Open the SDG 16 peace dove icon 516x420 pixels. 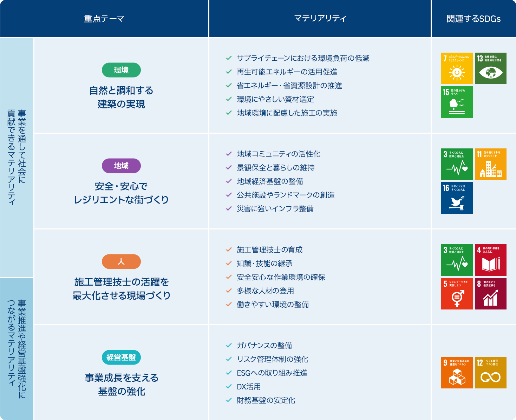coord(457,198)
